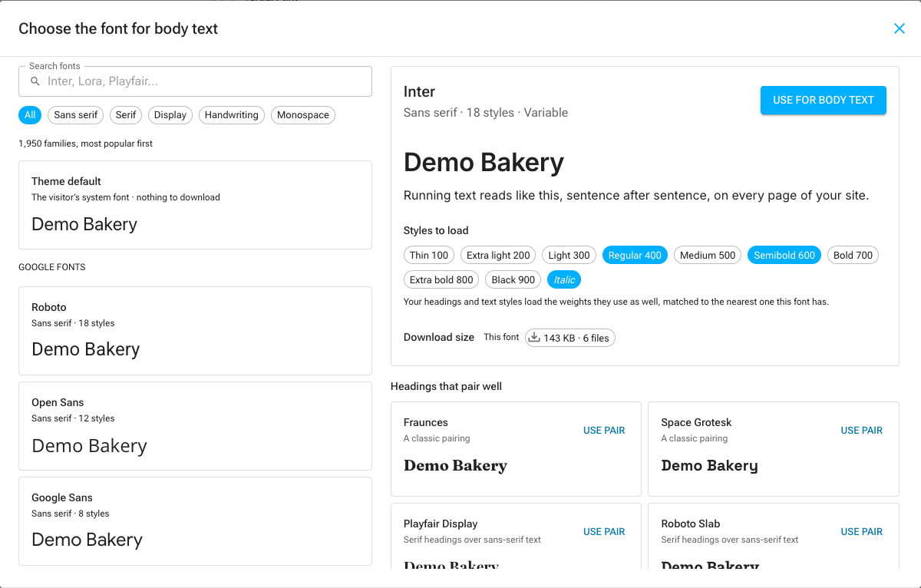The width and height of the screenshot is (921, 588).
Task: Filter fonts by Handwriting
Action: (232, 115)
